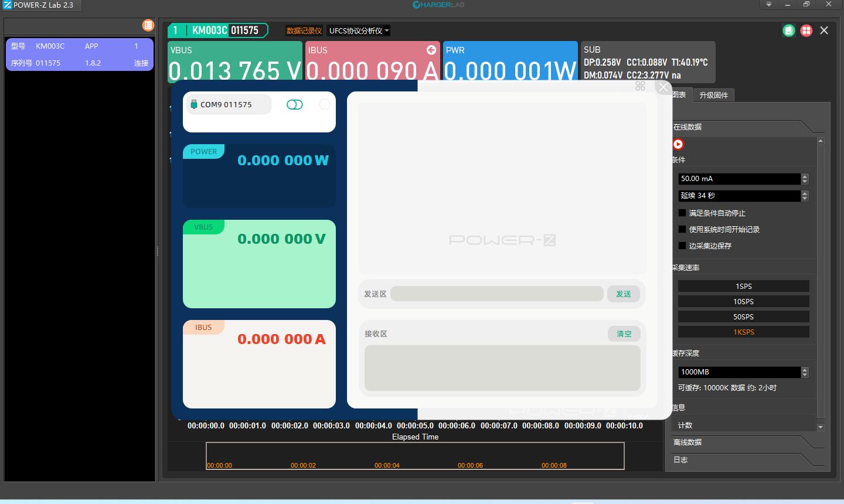The height and width of the screenshot is (504, 844).
Task: Click the 00:00:05.0 time axis marker
Action: (x=415, y=425)
